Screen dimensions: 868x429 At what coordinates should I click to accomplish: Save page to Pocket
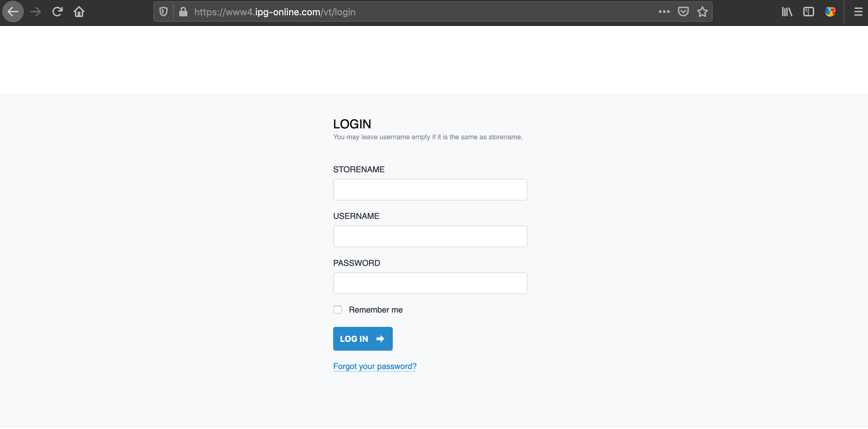683,11
